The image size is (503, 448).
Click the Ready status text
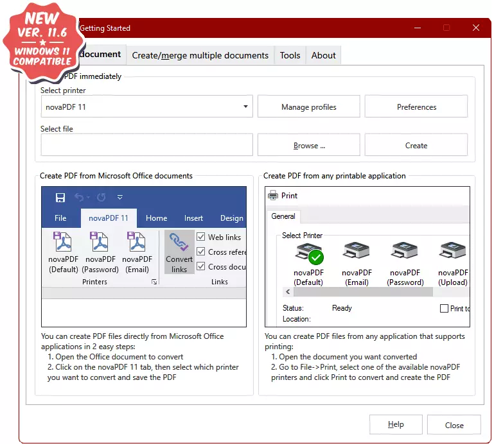342,308
